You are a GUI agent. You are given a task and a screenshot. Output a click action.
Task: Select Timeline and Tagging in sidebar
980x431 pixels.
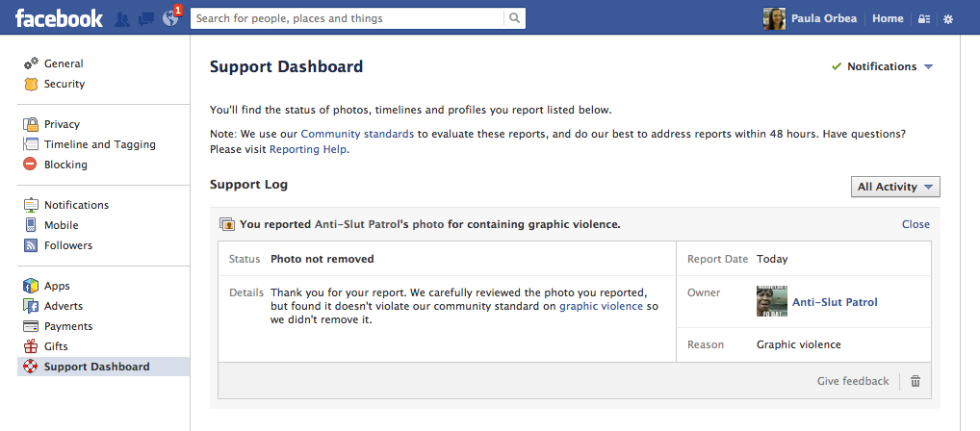pos(99,144)
